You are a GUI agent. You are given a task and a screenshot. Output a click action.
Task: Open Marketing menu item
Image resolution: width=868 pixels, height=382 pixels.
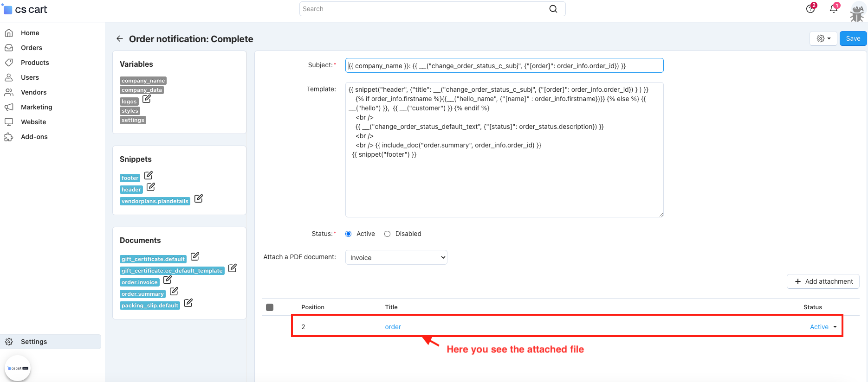point(37,107)
